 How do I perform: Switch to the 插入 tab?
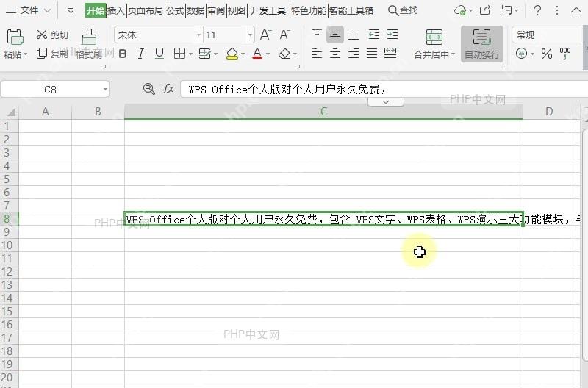[x=116, y=10]
